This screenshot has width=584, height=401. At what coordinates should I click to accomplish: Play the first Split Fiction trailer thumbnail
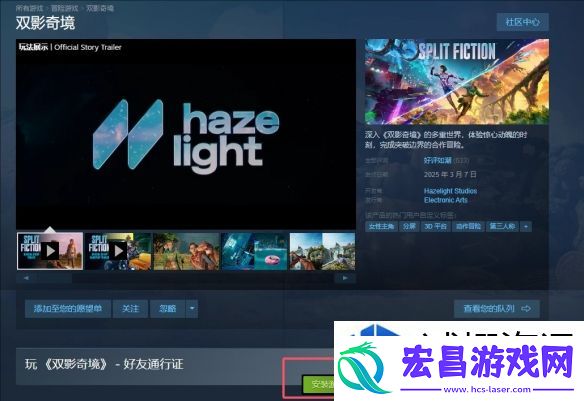tap(50, 251)
